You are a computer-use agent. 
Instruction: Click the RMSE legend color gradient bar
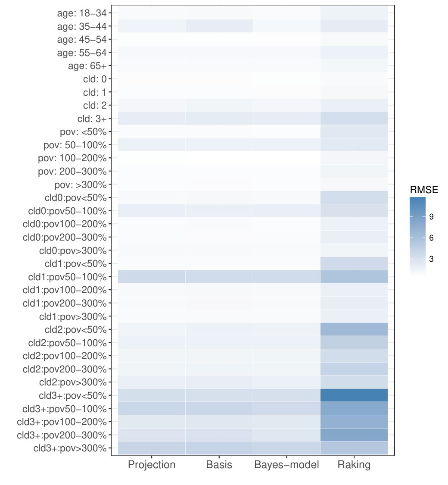417,236
